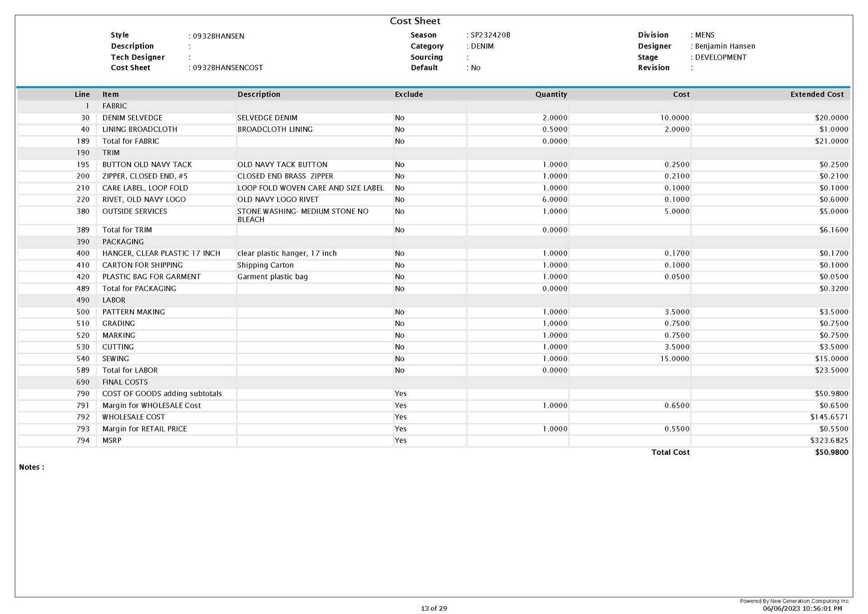Click the Description column header

(x=259, y=94)
